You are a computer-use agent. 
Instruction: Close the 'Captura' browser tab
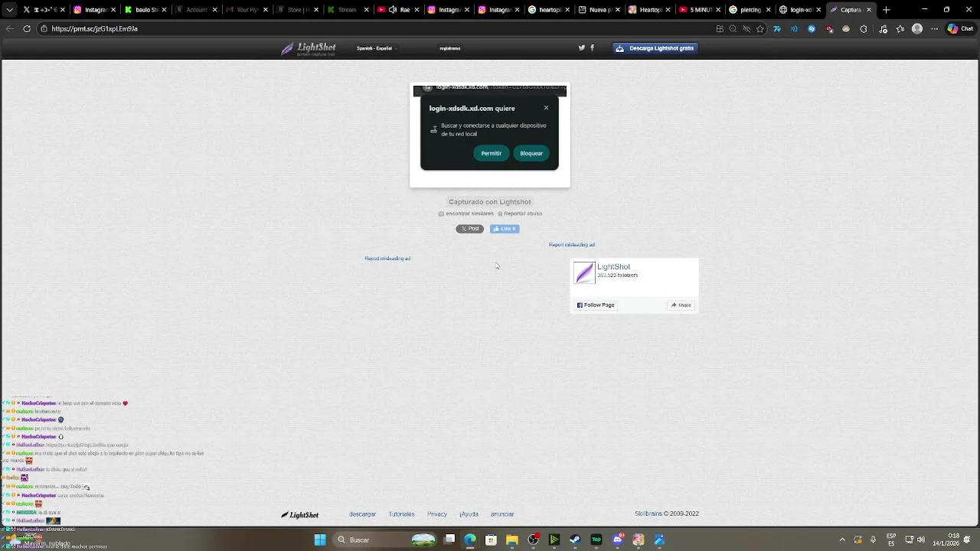coord(869,10)
